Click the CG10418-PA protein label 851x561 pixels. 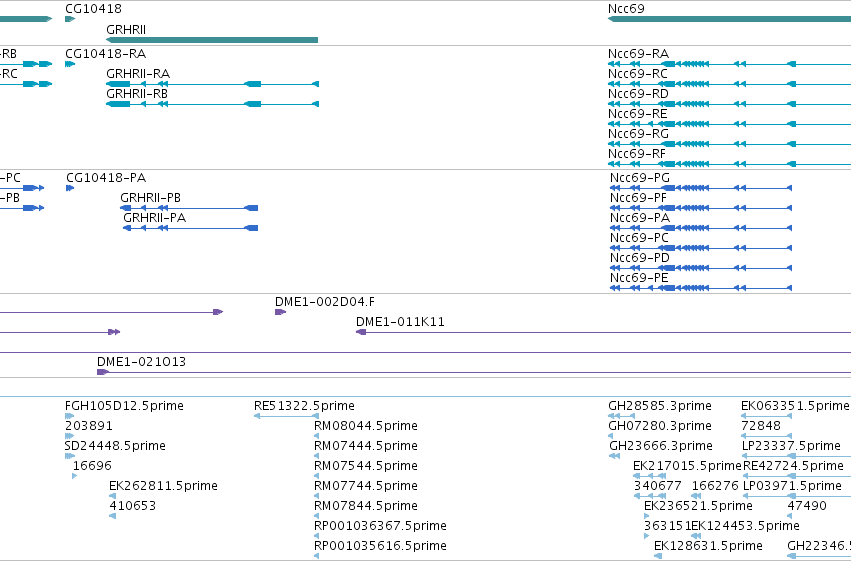click(106, 178)
